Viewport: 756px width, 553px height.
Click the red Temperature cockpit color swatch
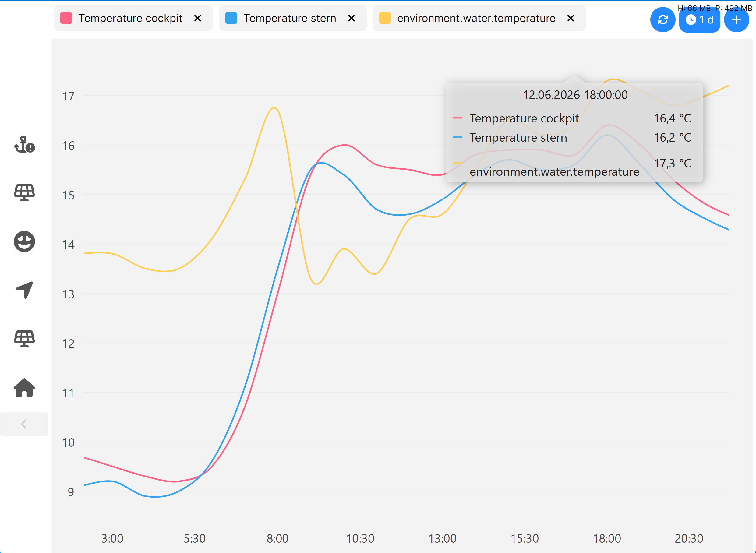(x=66, y=18)
